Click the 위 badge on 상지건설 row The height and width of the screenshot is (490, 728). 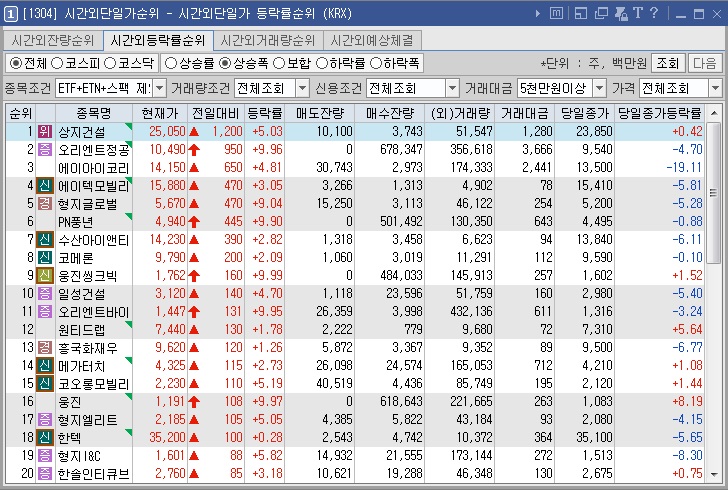tap(45, 131)
